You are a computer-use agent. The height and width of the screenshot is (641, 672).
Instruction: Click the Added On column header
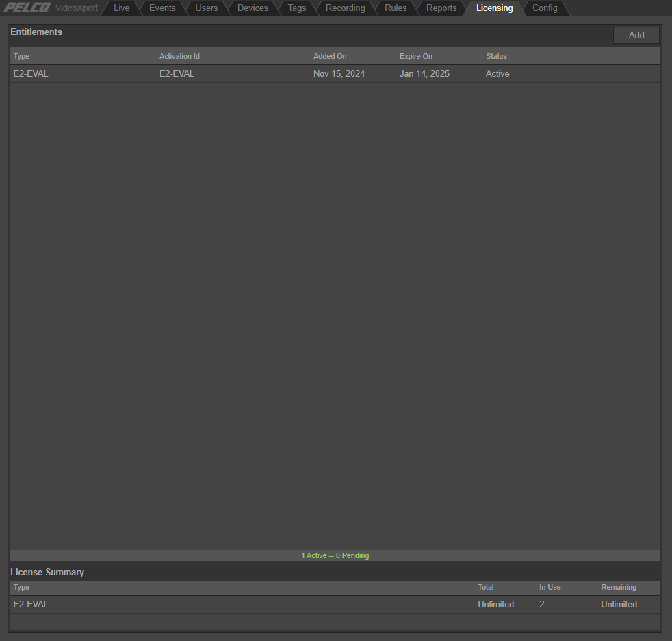(x=330, y=56)
